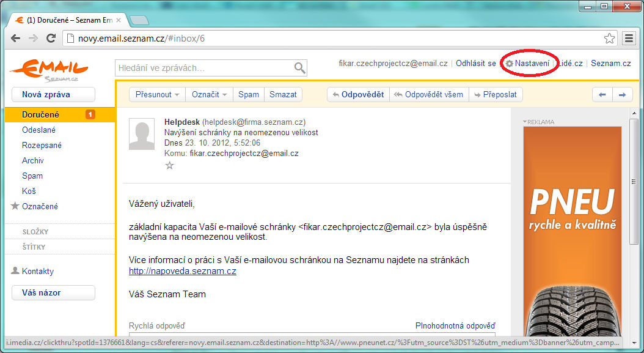Open Kontakty contacts
The height and width of the screenshot is (353, 644).
coord(38,271)
